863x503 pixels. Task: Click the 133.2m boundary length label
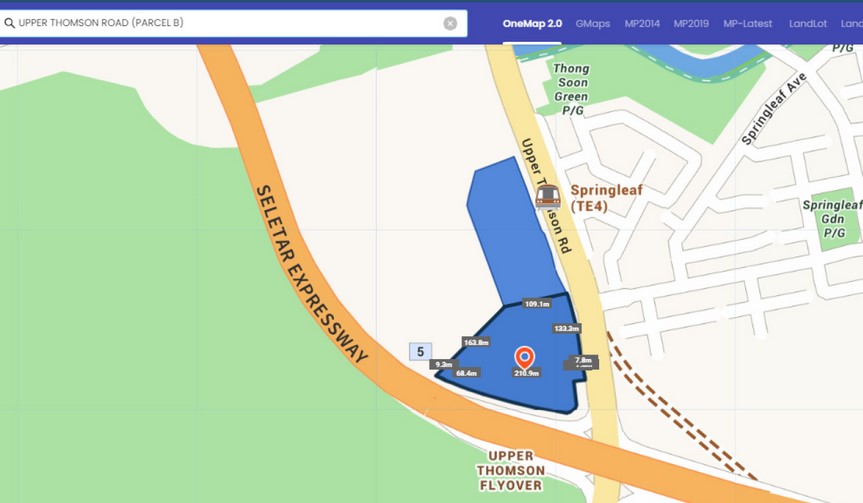565,328
